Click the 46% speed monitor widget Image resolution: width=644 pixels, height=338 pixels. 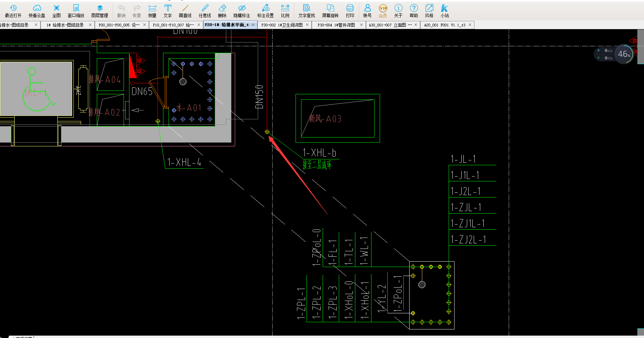[x=624, y=54]
